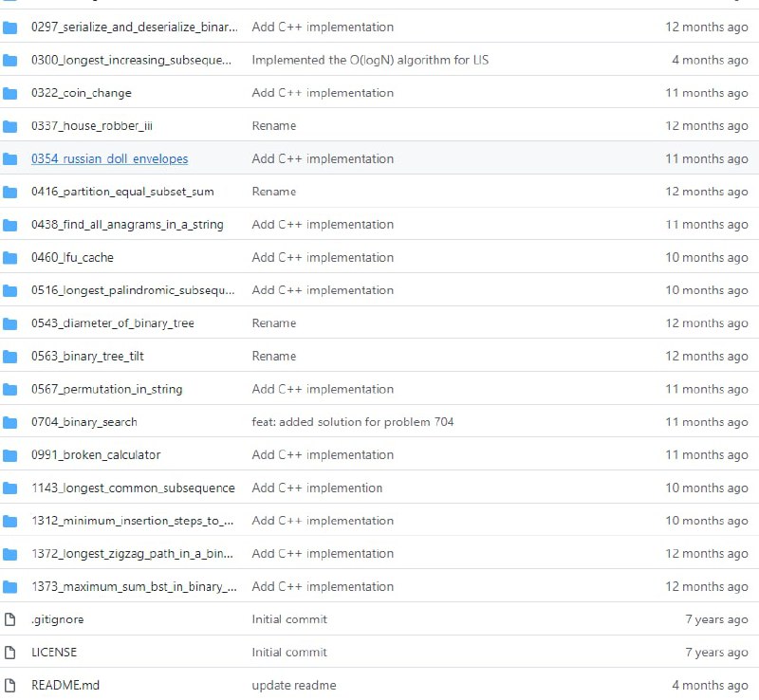Open README.md file

tap(65, 686)
